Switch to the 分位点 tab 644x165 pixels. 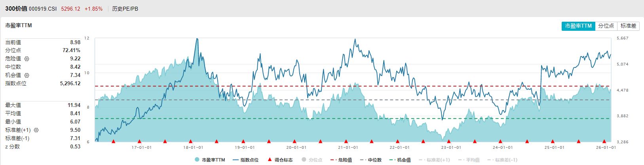(606, 26)
